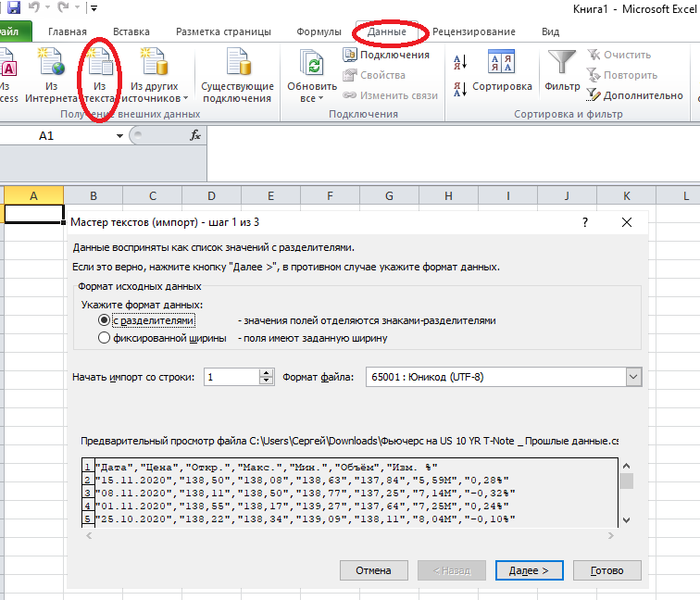Click the preview vertical scrollbar thumb
The height and width of the screenshot is (600, 700).
point(626,481)
